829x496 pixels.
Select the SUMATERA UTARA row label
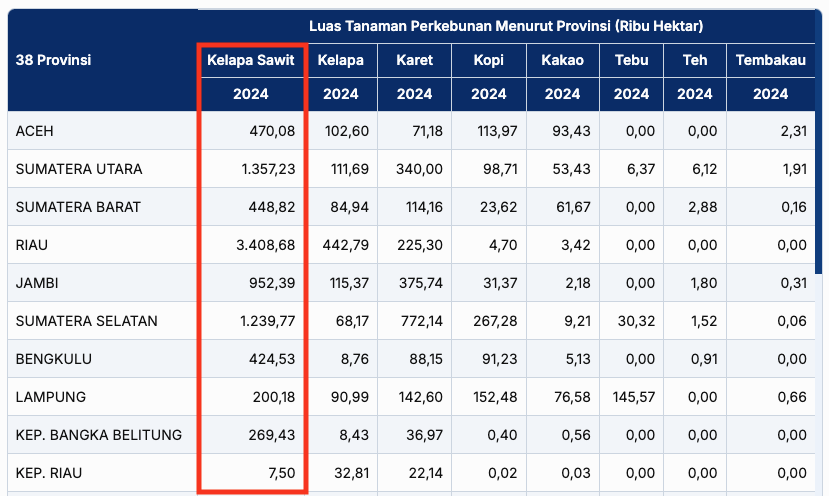click(79, 169)
